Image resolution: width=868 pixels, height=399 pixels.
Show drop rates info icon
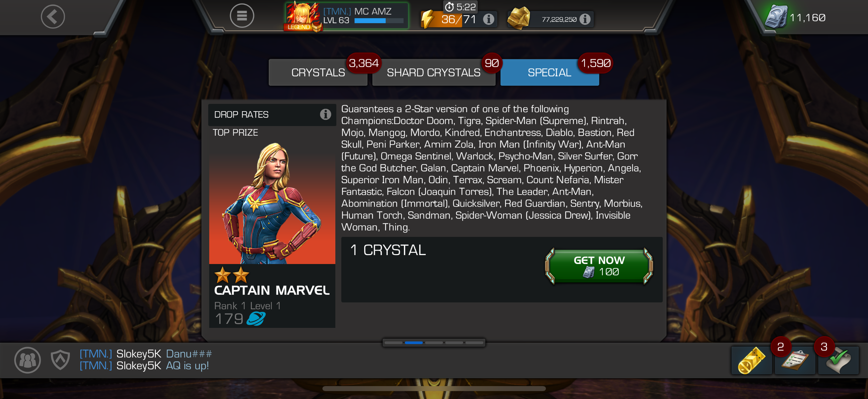325,114
